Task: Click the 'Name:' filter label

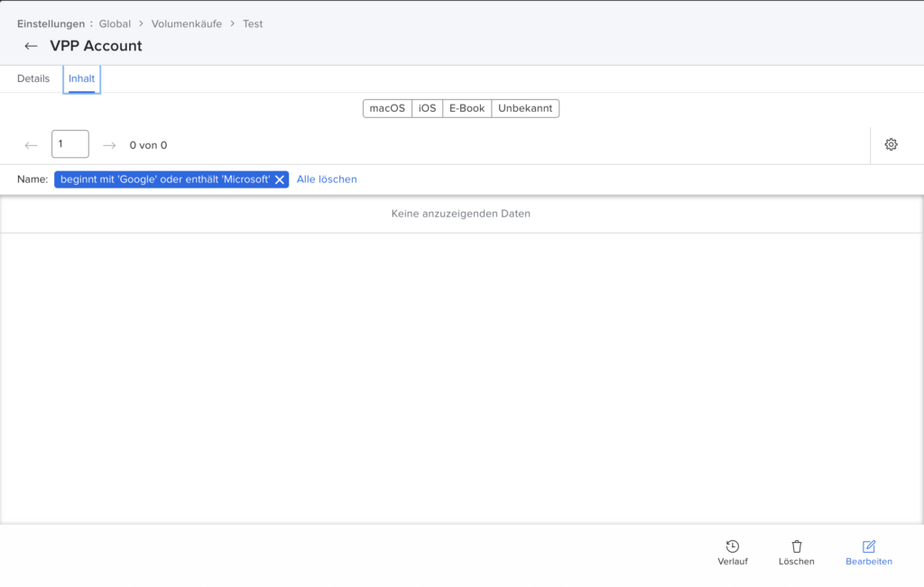Action: pyautogui.click(x=32, y=179)
